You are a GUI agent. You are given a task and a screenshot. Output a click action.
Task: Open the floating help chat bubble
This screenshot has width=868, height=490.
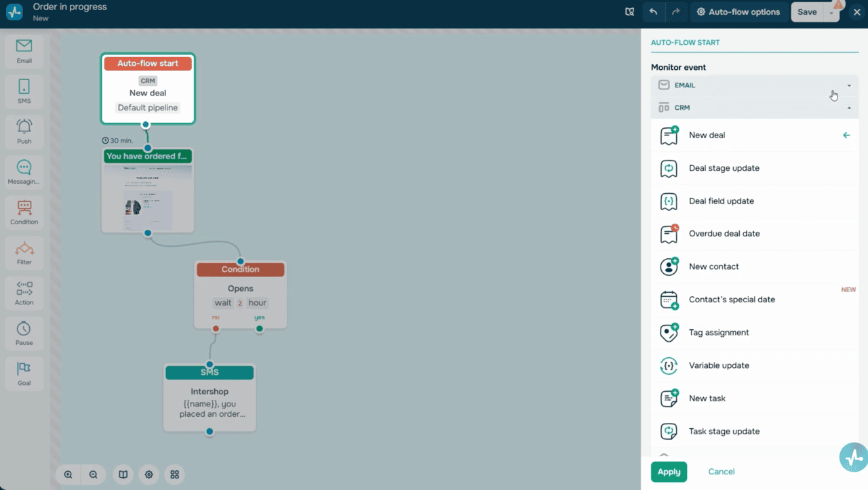853,457
